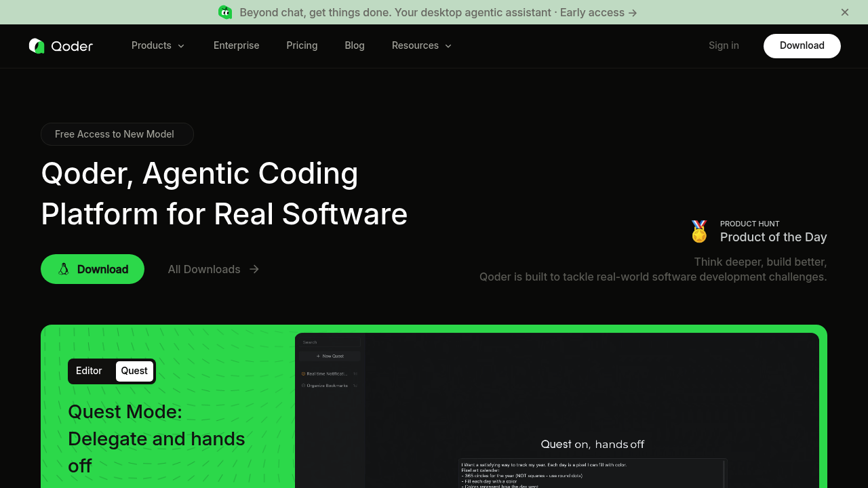Image resolution: width=868 pixels, height=488 pixels.
Task: Switch to Editor mode
Action: tap(89, 371)
